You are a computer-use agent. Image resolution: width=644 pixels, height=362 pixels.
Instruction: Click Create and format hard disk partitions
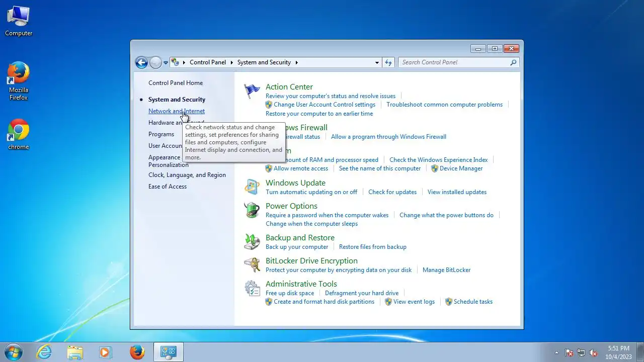pos(324,302)
